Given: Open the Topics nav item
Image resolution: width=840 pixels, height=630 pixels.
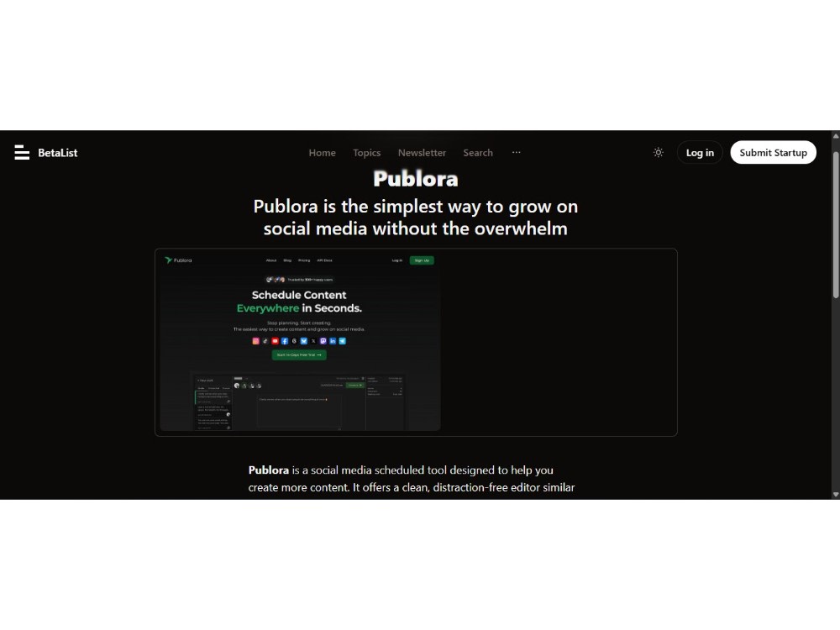Looking at the screenshot, I should [366, 153].
